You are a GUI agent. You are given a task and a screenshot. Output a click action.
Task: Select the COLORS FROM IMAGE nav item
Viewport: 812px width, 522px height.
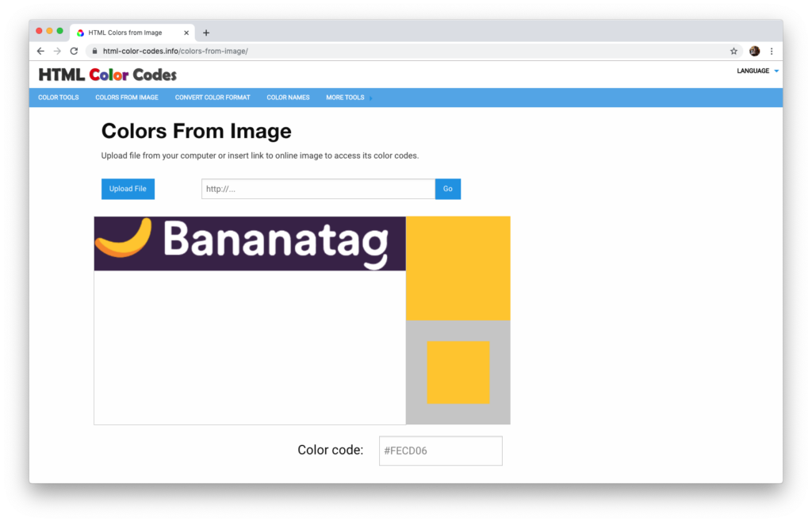coord(127,97)
